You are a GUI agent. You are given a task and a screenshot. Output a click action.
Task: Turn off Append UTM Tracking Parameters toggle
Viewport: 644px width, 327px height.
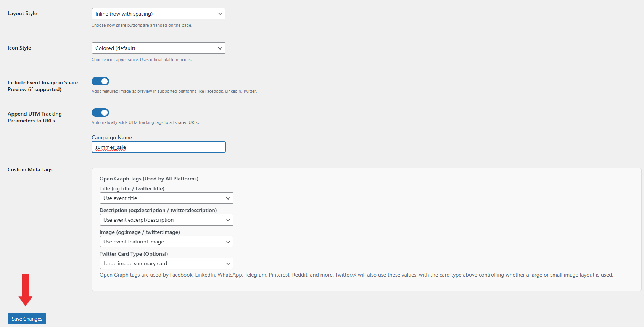100,113
